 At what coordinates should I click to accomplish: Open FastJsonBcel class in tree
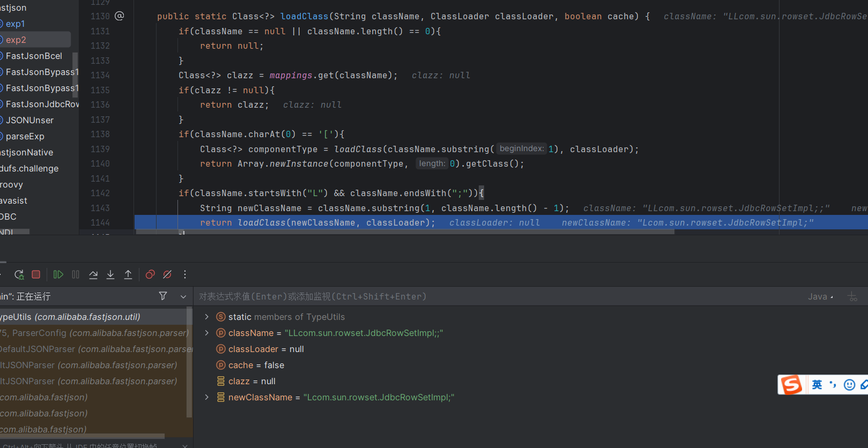[34, 56]
